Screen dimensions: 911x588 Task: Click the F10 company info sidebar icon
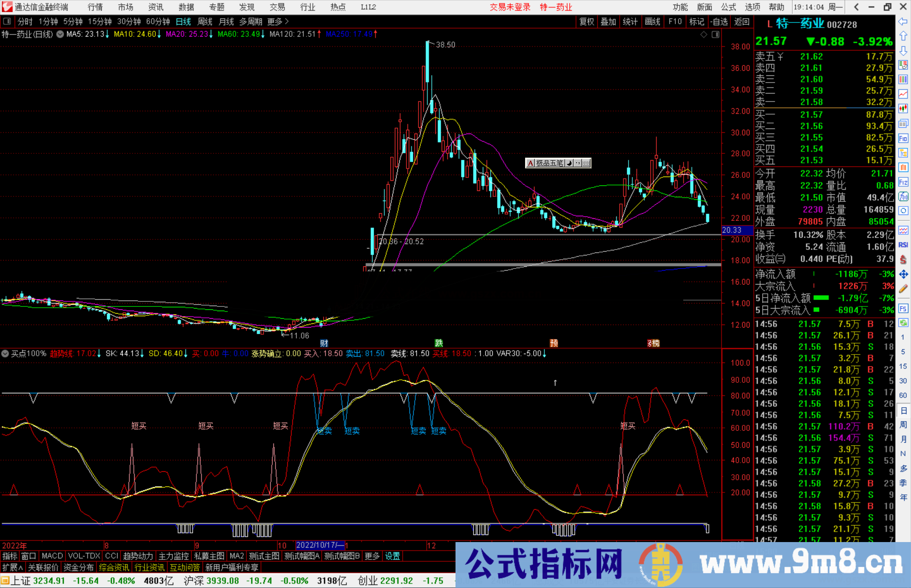pos(903,138)
